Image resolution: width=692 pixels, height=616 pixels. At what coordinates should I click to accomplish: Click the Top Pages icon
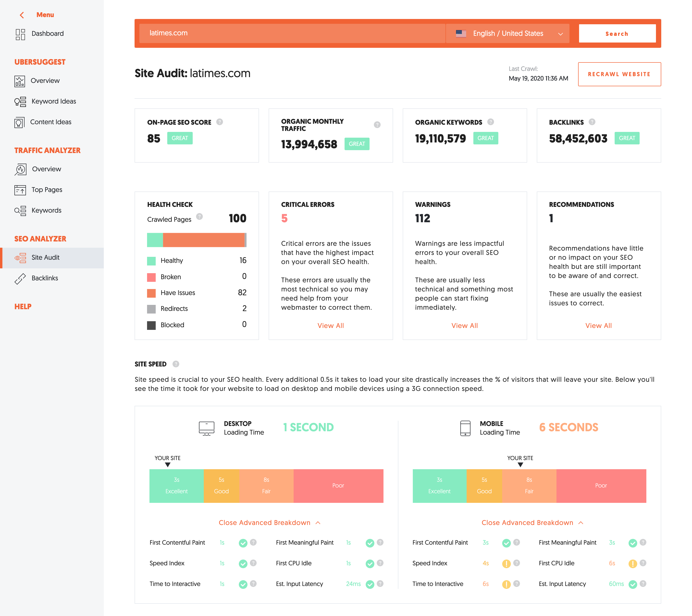(20, 190)
